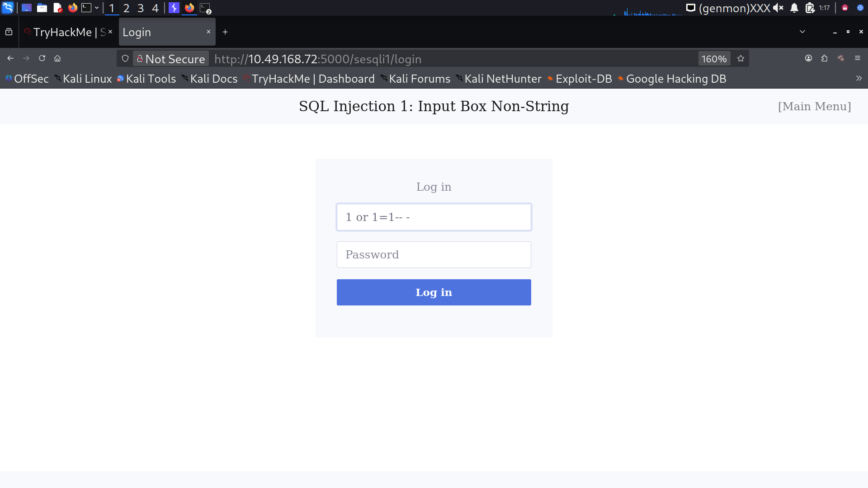Reload the current page
This screenshot has width=868, height=488.
point(42,58)
